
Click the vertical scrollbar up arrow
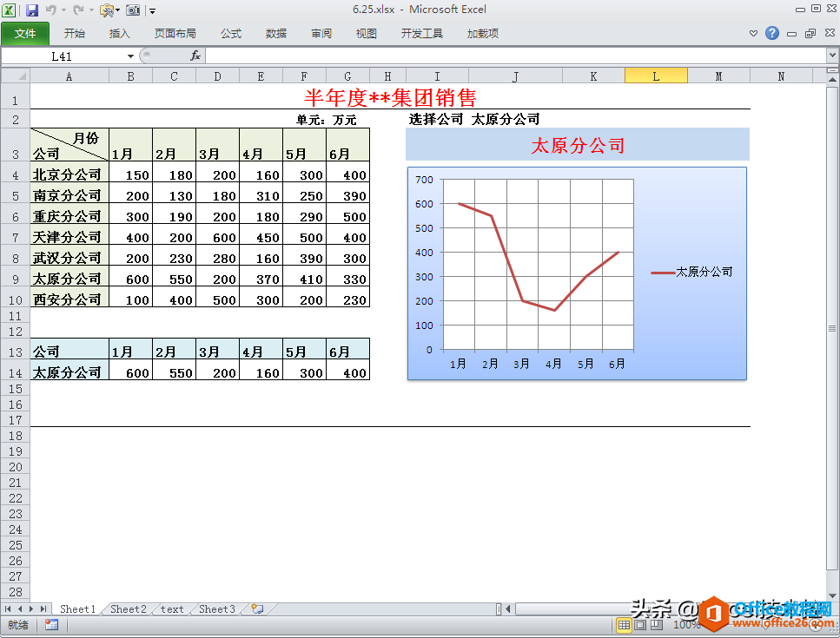[832, 80]
